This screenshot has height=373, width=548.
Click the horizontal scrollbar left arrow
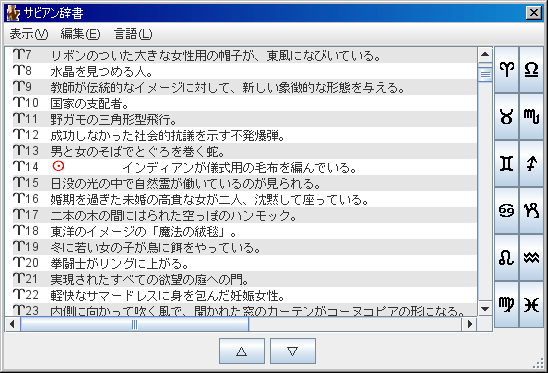(13, 324)
